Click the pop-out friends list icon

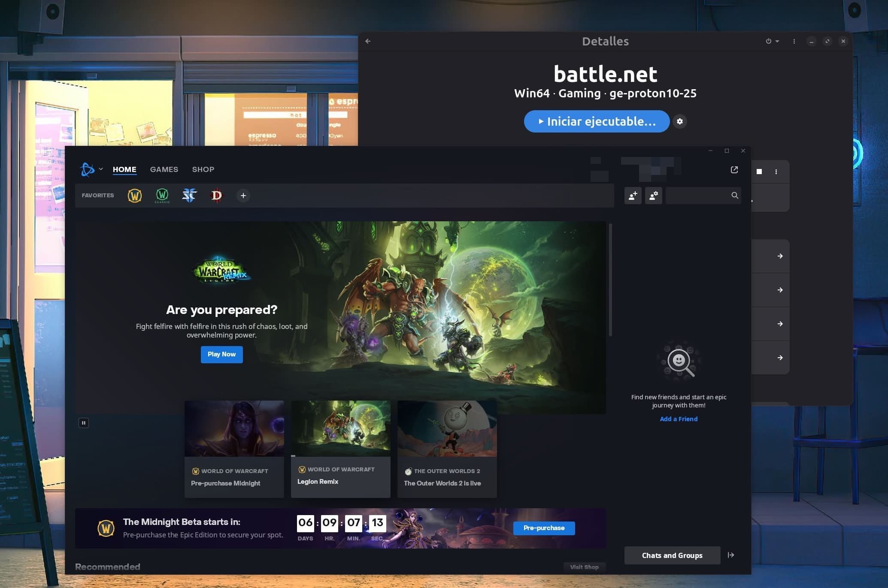point(734,170)
